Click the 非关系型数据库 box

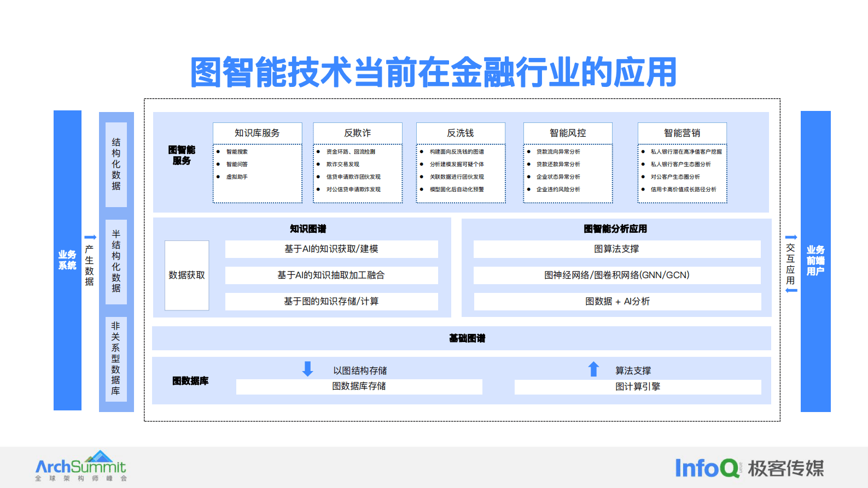click(x=116, y=359)
